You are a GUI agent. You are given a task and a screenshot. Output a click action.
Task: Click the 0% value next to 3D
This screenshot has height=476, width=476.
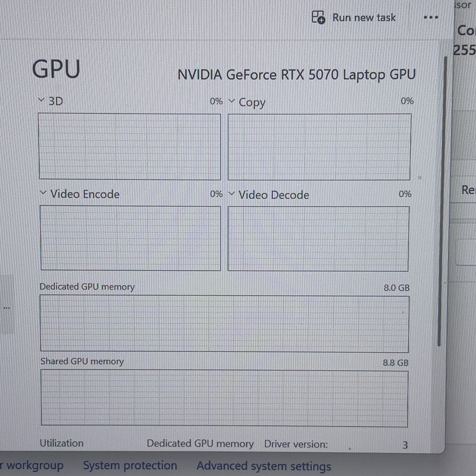216,101
